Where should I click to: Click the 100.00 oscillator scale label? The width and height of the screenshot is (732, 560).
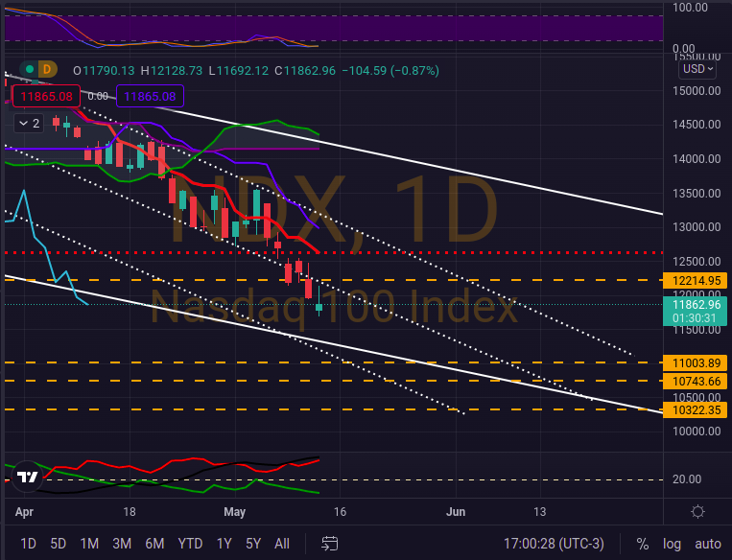(690, 8)
